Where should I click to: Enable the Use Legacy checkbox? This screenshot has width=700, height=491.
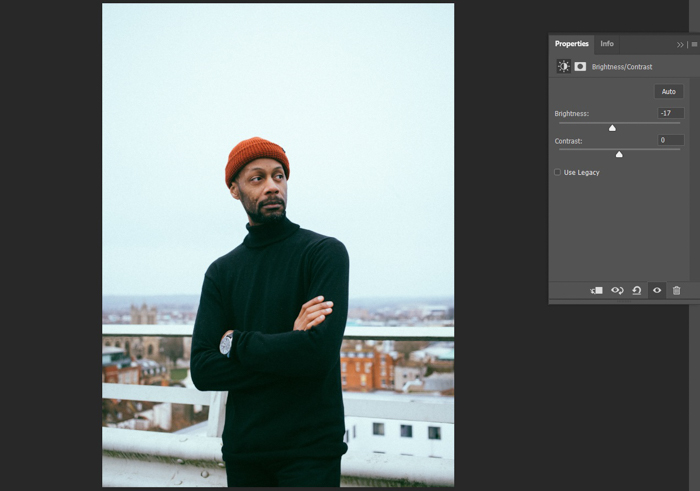558,172
